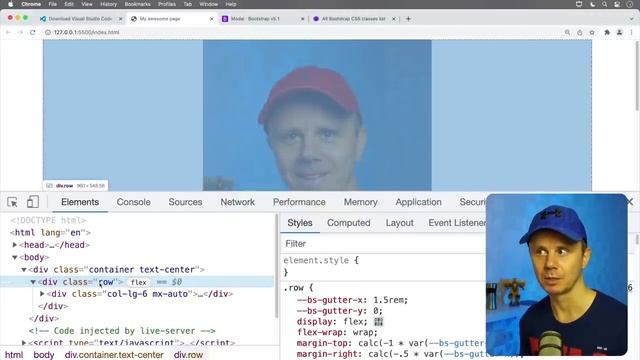Open the Event Listeners sidebar tab

457,223
